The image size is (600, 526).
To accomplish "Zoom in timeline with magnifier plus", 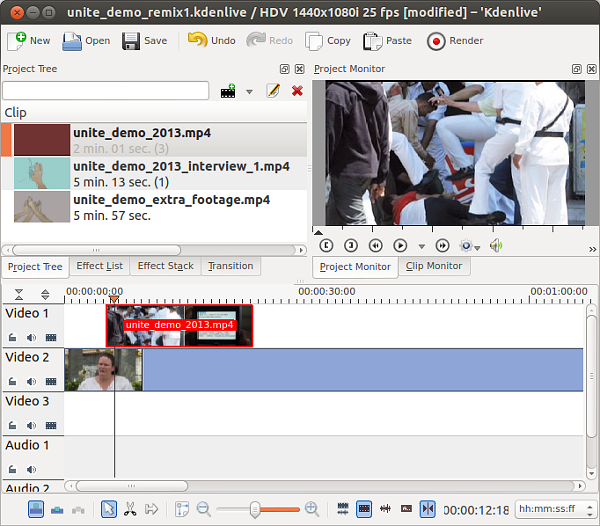I will (x=312, y=509).
